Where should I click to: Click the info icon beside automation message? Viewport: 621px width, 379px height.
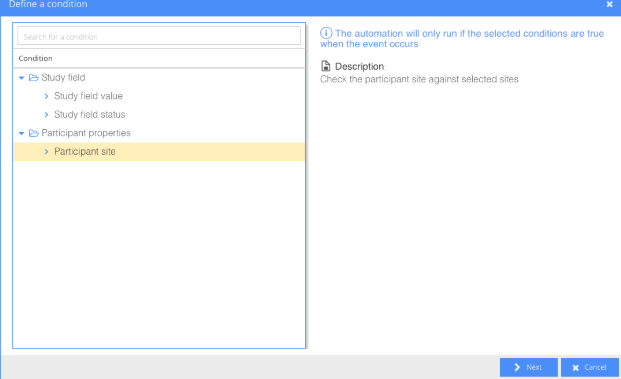[326, 33]
